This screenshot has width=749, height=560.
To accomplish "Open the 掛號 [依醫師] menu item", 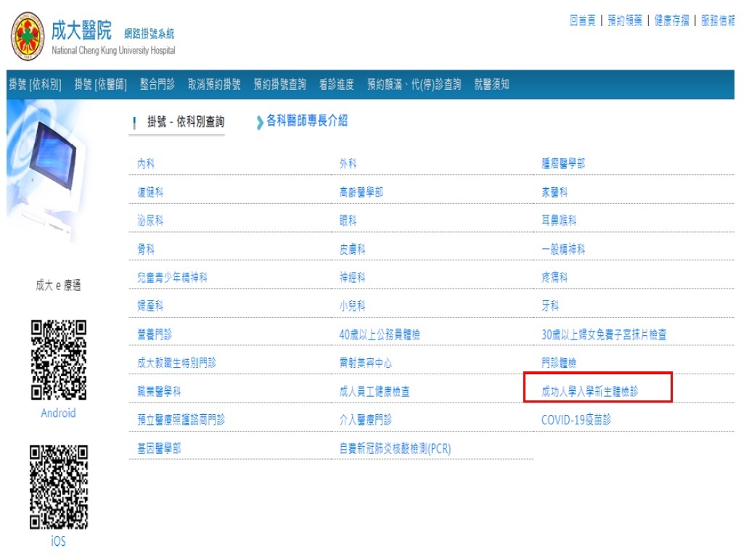I will point(100,85).
